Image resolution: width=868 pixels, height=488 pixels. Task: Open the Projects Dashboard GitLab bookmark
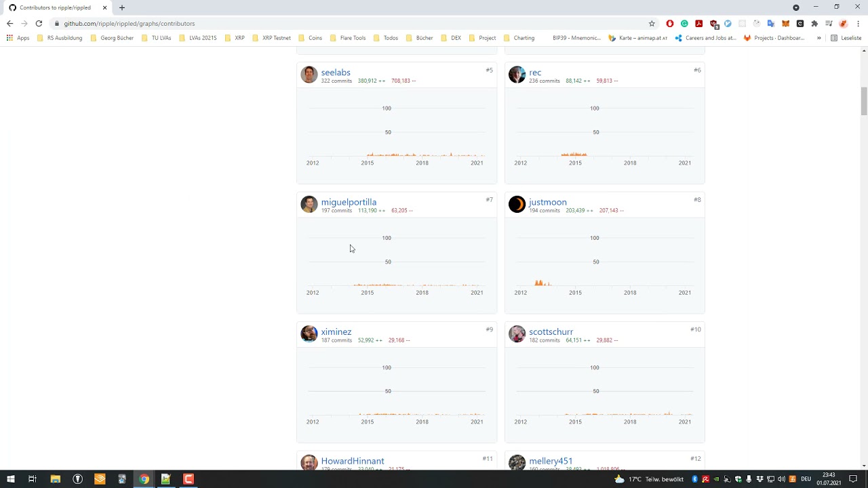(774, 38)
